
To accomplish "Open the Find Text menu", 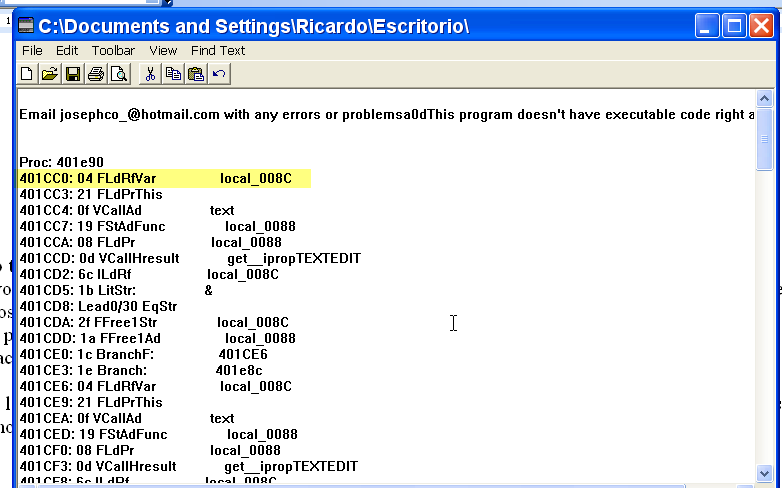I will click(218, 50).
